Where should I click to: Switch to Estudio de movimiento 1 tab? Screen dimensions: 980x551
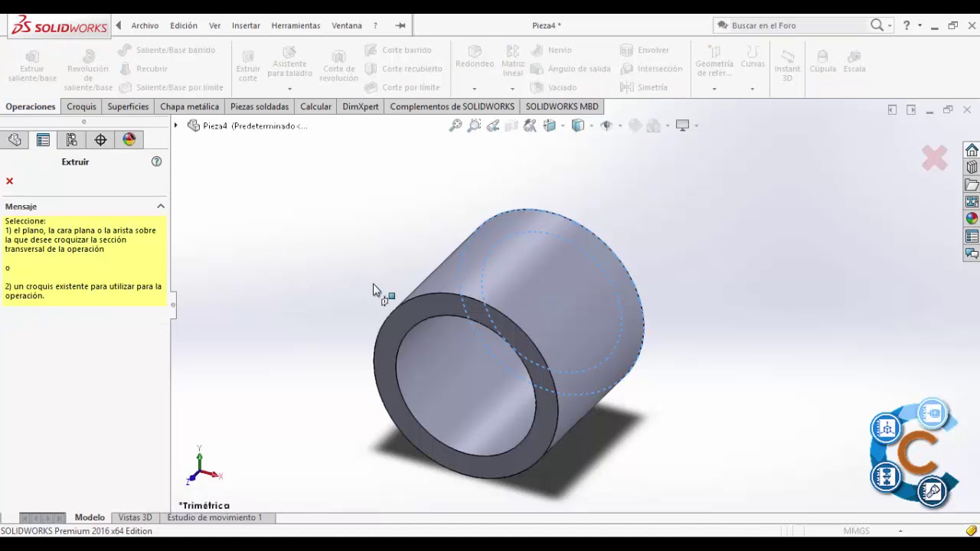(x=214, y=517)
